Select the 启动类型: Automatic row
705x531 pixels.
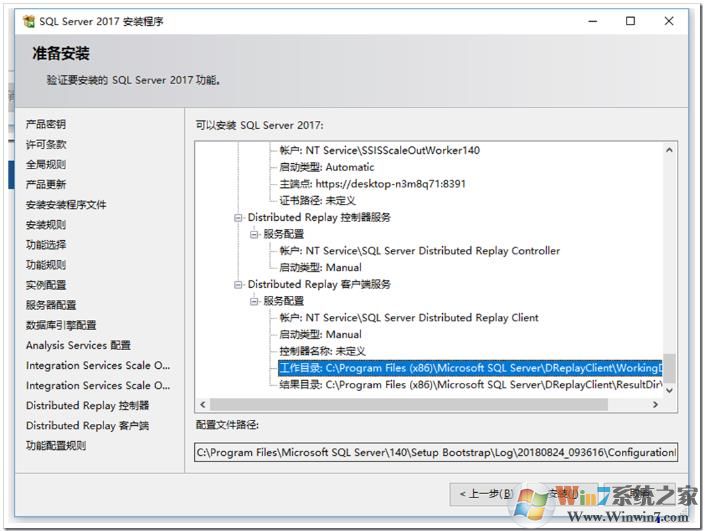tap(326, 167)
